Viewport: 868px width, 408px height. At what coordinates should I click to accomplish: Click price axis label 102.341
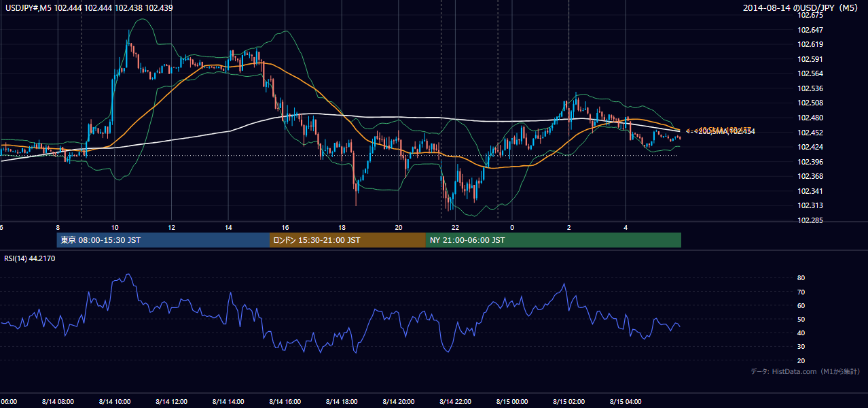click(x=811, y=191)
